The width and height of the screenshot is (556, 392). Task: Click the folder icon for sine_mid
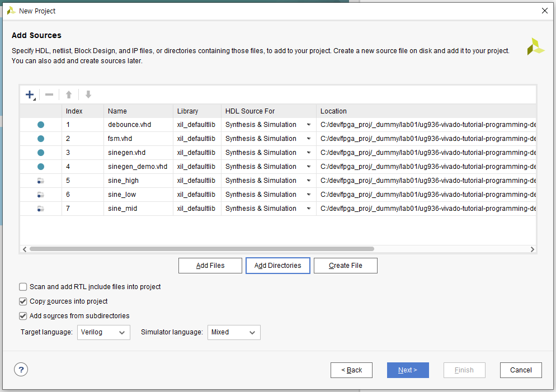click(x=41, y=209)
